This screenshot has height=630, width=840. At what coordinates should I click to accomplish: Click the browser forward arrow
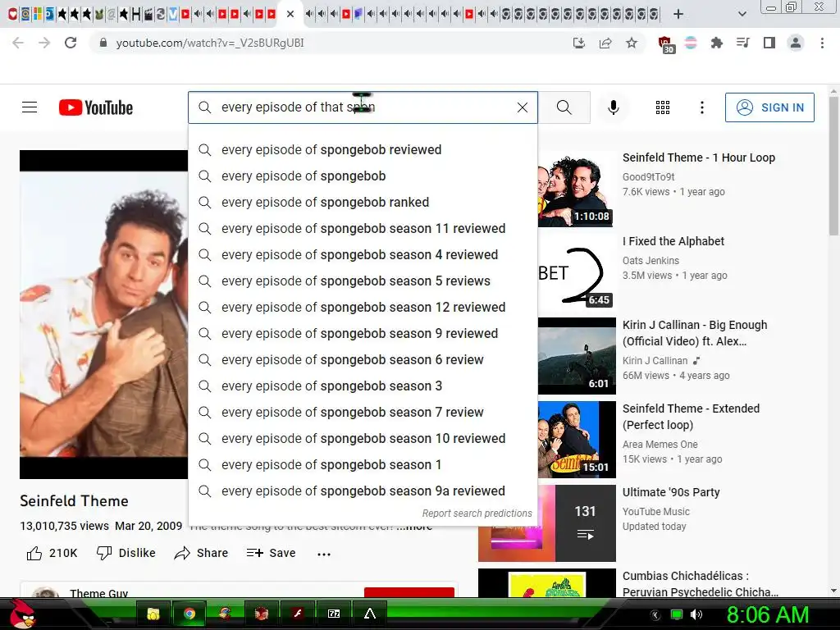tap(44, 43)
